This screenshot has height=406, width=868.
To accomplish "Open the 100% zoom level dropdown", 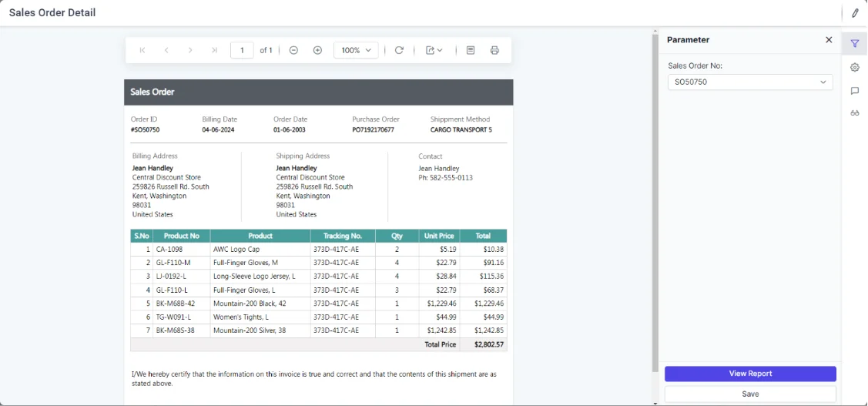I will (x=356, y=50).
